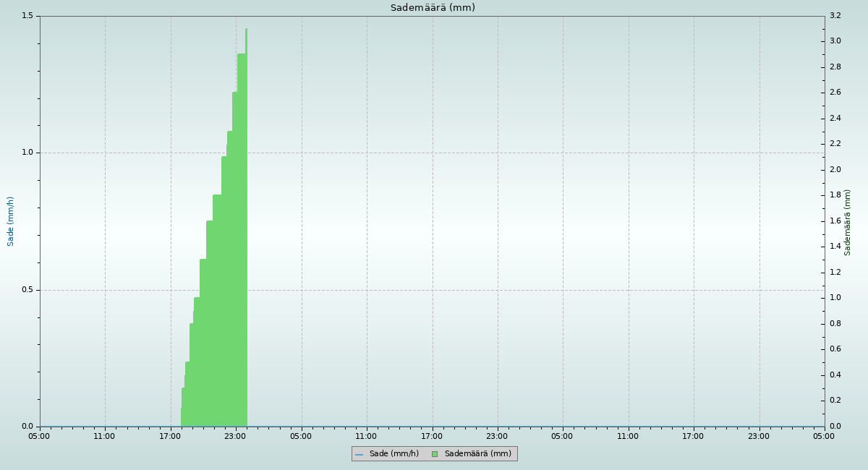Select the Sademäärä (mm) legend label text
Screen dimensions: 868x470
(x=477, y=454)
